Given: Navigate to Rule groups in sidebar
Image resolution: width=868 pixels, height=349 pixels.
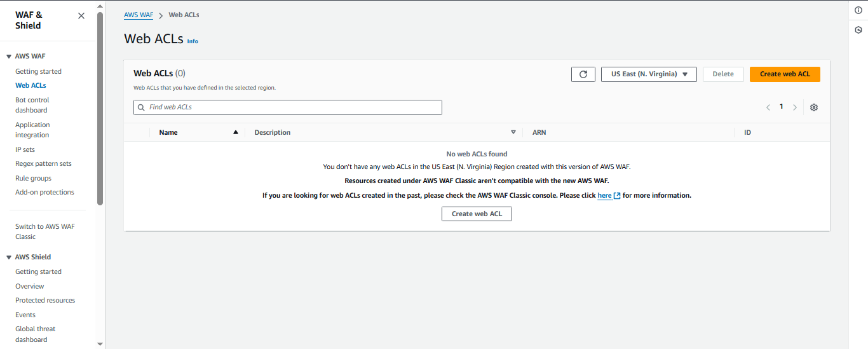Looking at the screenshot, I should click(x=33, y=178).
